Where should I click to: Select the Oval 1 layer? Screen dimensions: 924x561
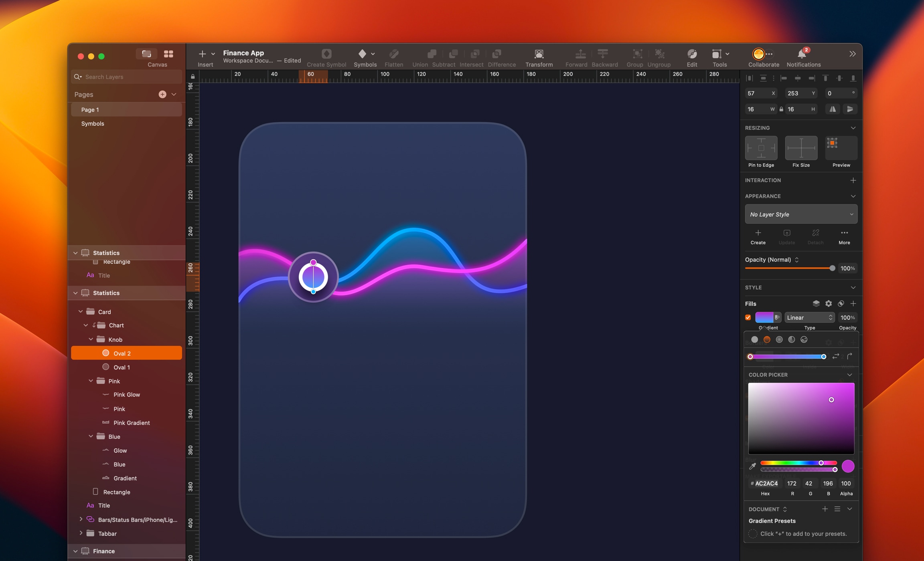pos(121,367)
